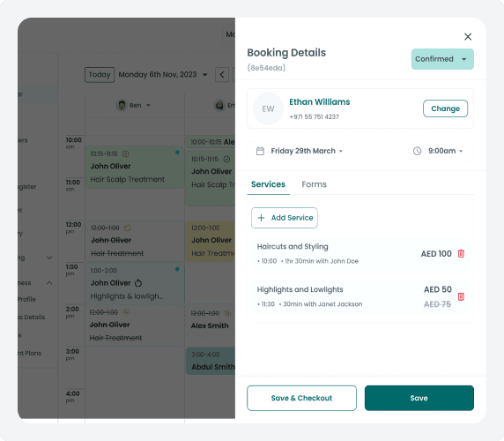
Task: Open the Profile sidebar item
Action: 27,299
